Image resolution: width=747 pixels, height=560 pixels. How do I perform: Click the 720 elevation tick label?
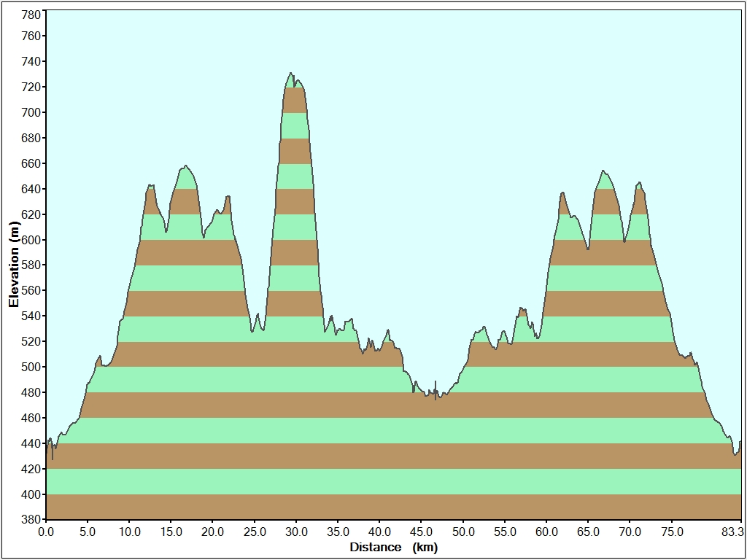31,87
